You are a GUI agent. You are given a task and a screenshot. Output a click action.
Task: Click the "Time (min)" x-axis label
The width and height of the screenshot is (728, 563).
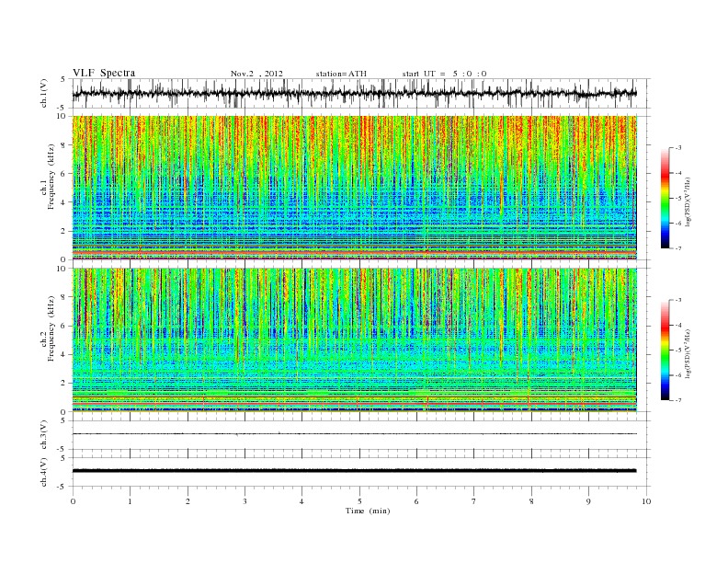(368, 511)
